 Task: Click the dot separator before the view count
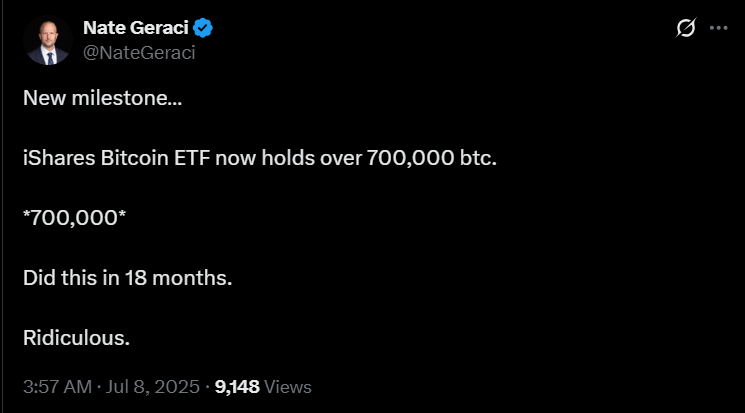(x=208, y=387)
